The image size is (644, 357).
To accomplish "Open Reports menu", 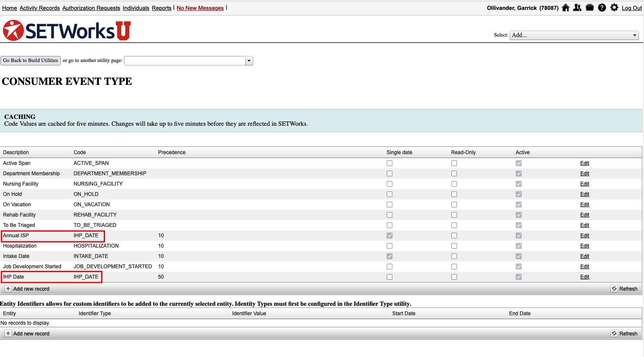I will click(161, 8).
